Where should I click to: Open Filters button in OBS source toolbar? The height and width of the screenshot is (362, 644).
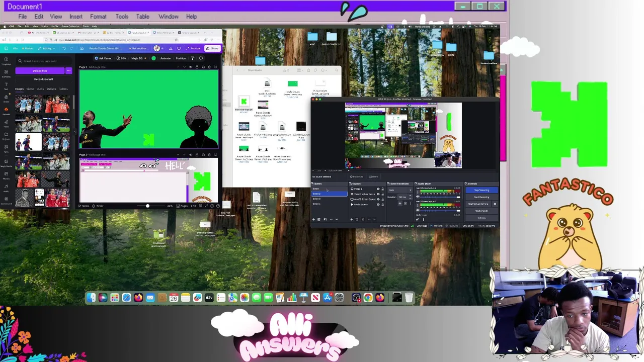coord(374,177)
